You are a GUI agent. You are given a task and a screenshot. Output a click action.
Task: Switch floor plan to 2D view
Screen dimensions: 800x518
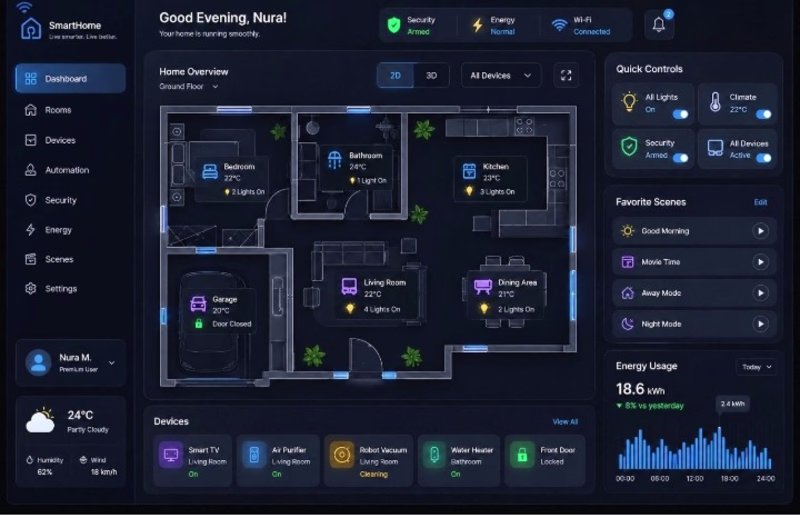point(395,76)
